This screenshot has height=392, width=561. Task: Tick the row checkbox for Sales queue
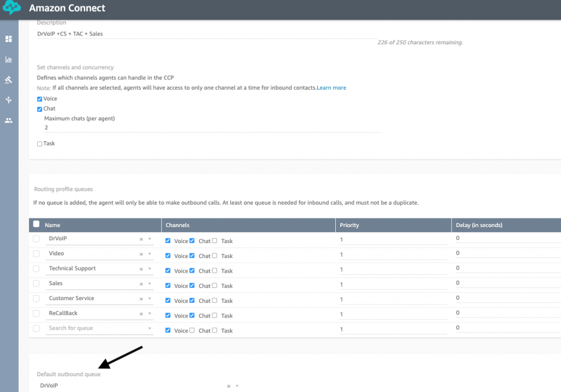coord(36,284)
